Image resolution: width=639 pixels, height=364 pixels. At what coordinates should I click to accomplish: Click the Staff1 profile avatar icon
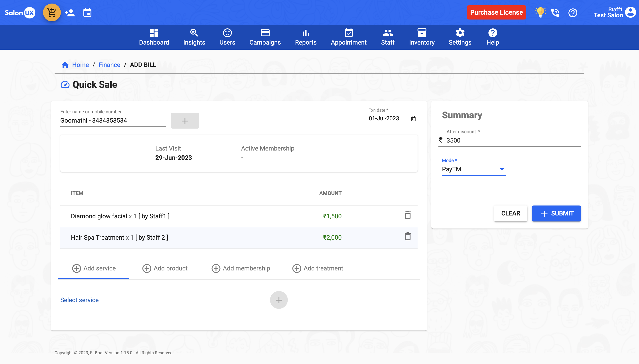click(630, 12)
